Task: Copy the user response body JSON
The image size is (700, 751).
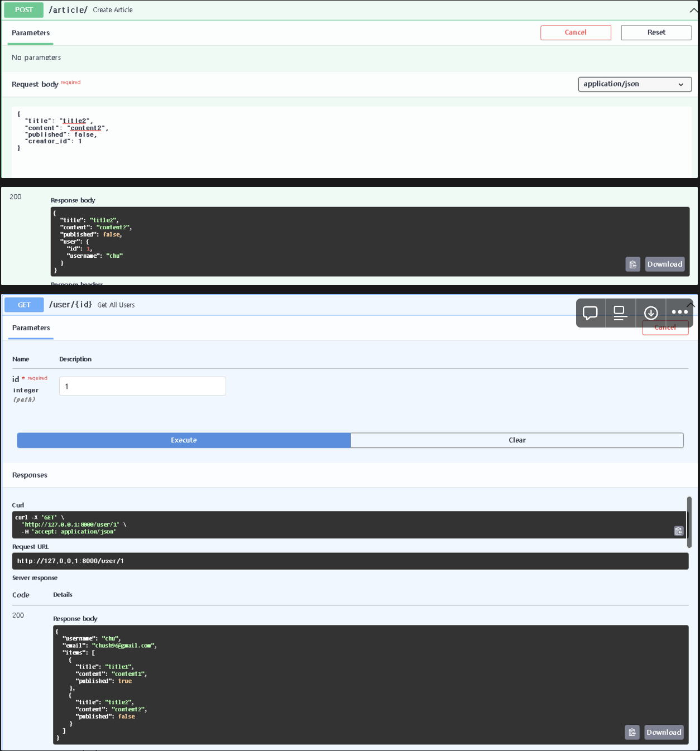Action: pyautogui.click(x=632, y=733)
